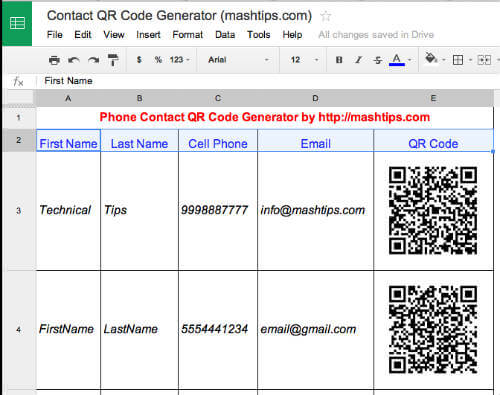This screenshot has width=500, height=395.
Task: Open the fill color paint bucket
Action: click(x=431, y=59)
